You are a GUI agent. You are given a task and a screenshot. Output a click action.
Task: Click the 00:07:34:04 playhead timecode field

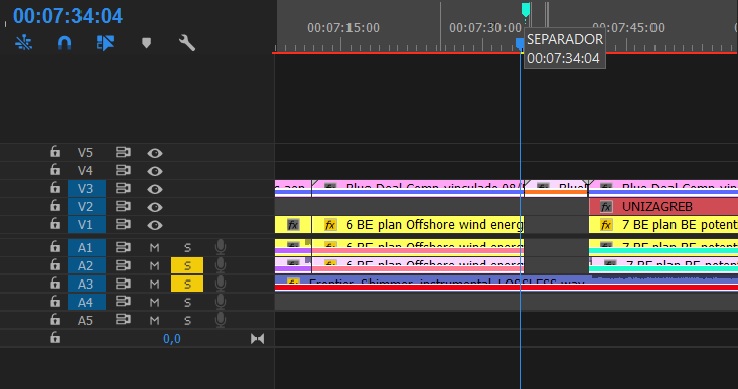pyautogui.click(x=68, y=16)
